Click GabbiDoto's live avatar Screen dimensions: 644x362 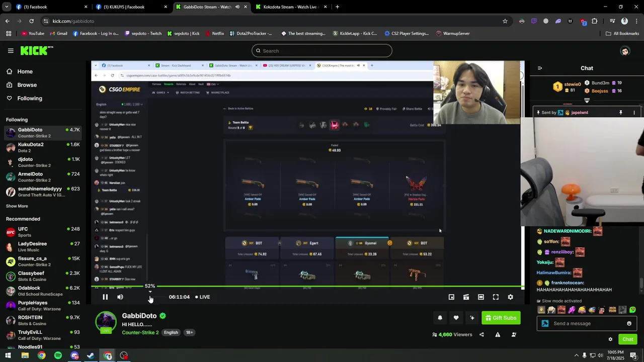[x=106, y=322]
